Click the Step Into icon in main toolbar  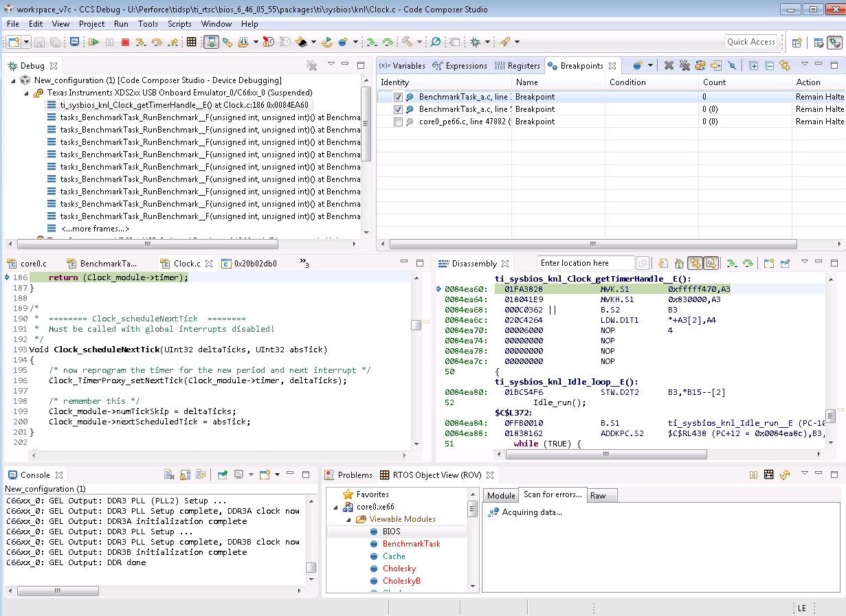click(140, 42)
